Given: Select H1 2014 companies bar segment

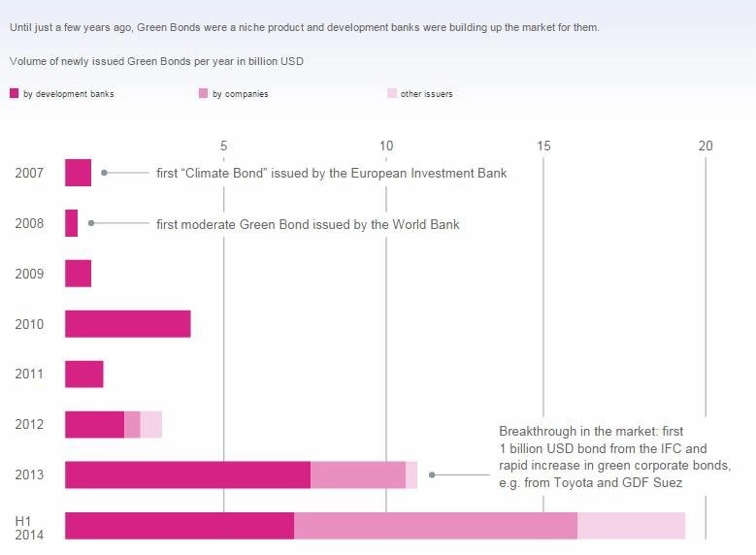Looking at the screenshot, I should pos(436,526).
